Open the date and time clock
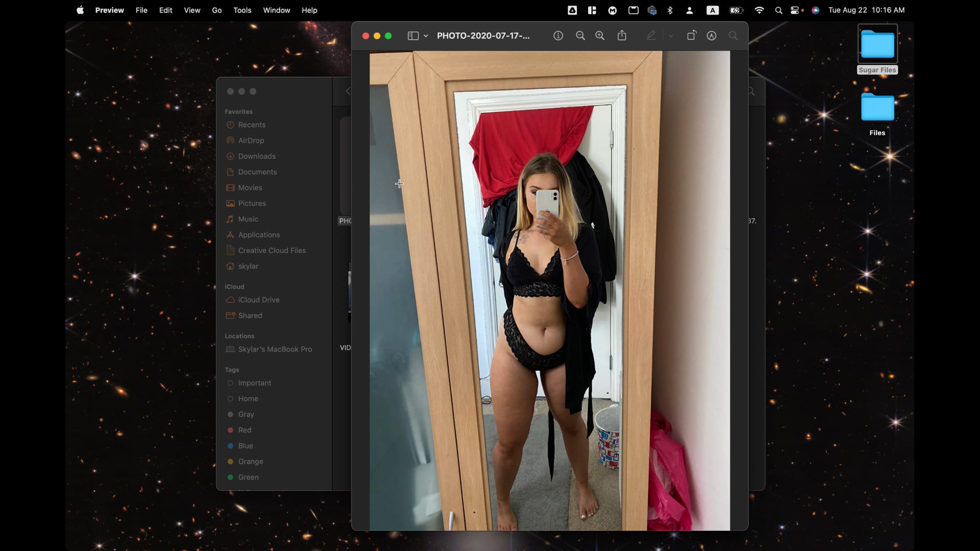 coord(866,10)
